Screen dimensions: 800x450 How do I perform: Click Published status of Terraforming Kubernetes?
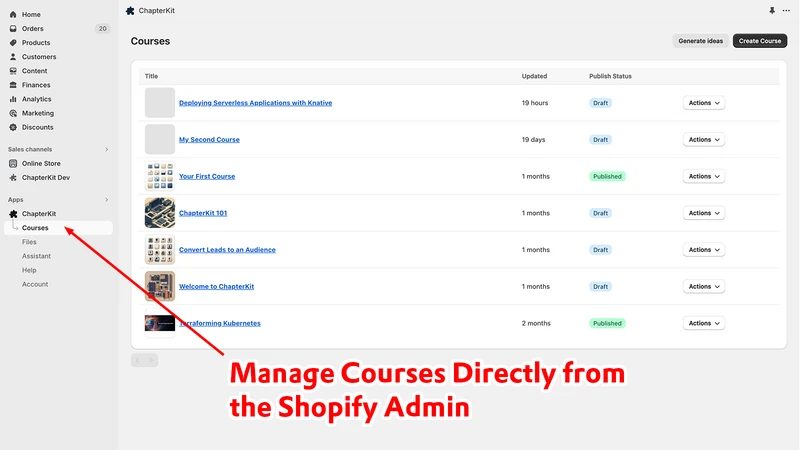coord(607,323)
